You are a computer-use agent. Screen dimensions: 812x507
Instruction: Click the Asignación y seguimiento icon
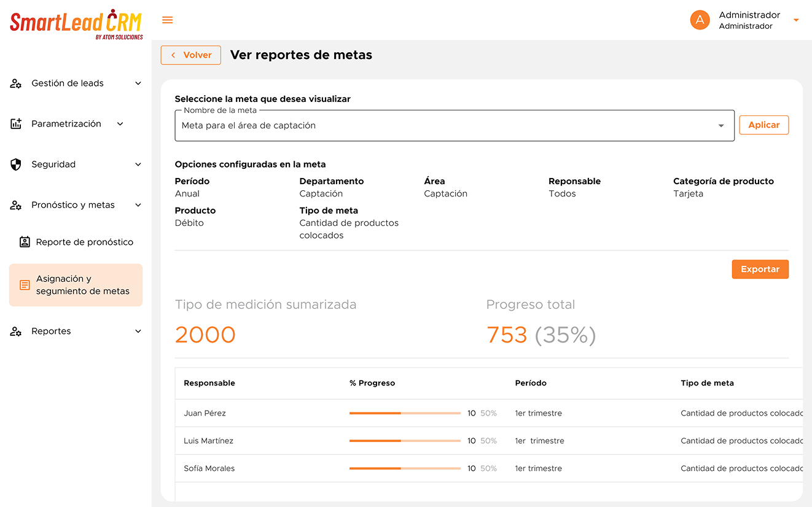coord(25,285)
